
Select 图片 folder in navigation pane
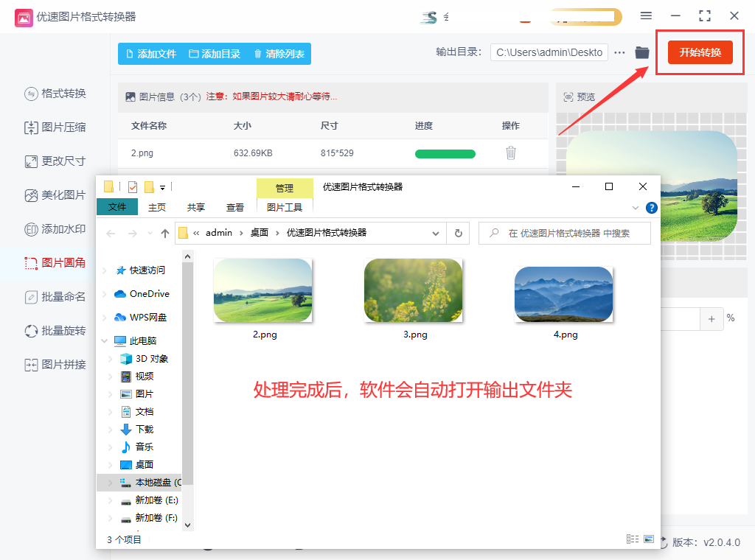pyautogui.click(x=137, y=394)
